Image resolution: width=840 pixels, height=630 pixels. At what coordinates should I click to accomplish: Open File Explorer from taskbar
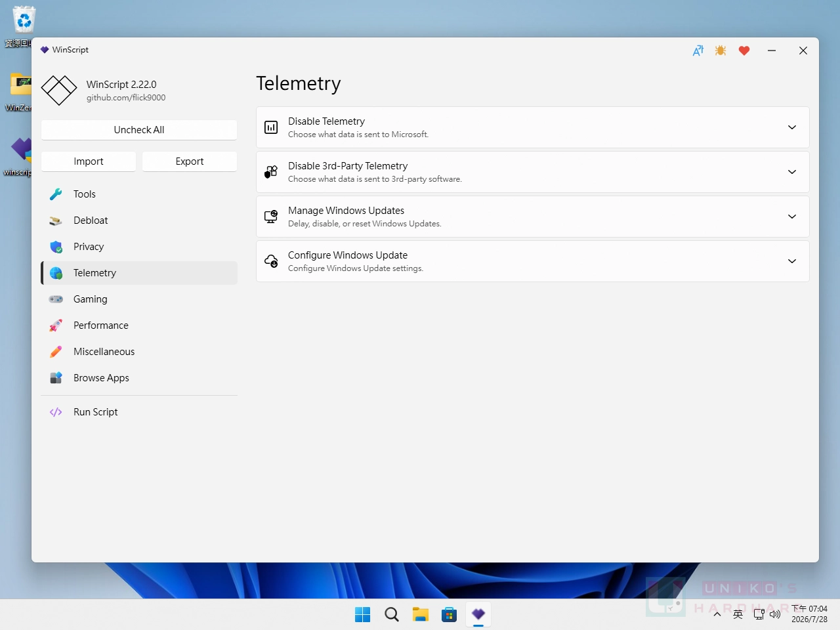pos(421,614)
